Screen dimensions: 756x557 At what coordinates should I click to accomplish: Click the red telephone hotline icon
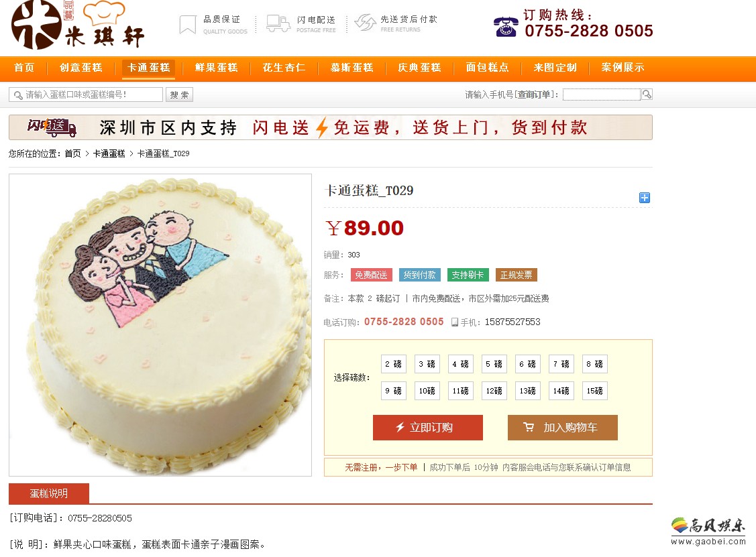506,27
